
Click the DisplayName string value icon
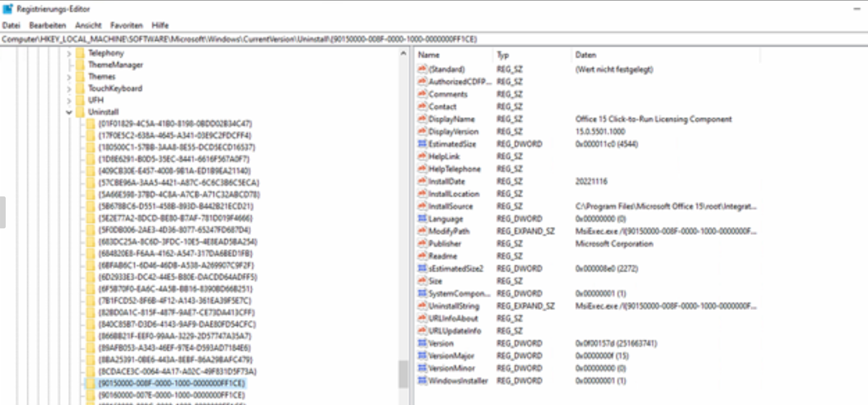(x=422, y=119)
